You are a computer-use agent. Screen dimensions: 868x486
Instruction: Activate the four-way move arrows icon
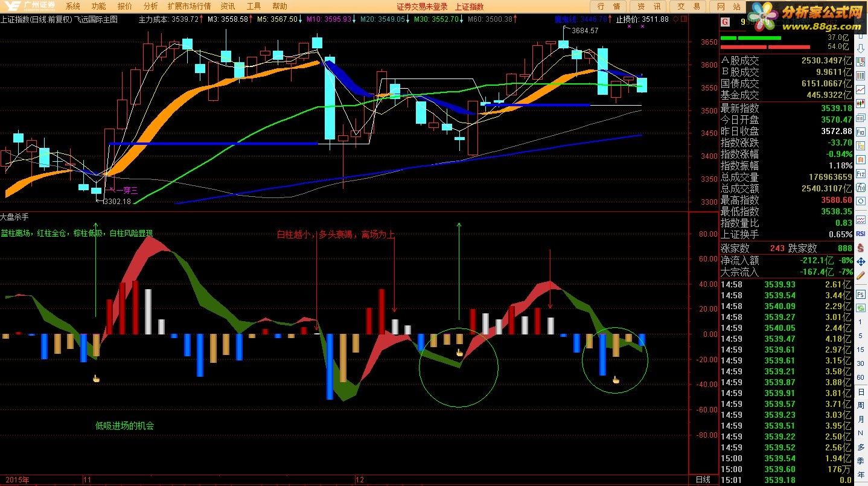tap(861, 263)
